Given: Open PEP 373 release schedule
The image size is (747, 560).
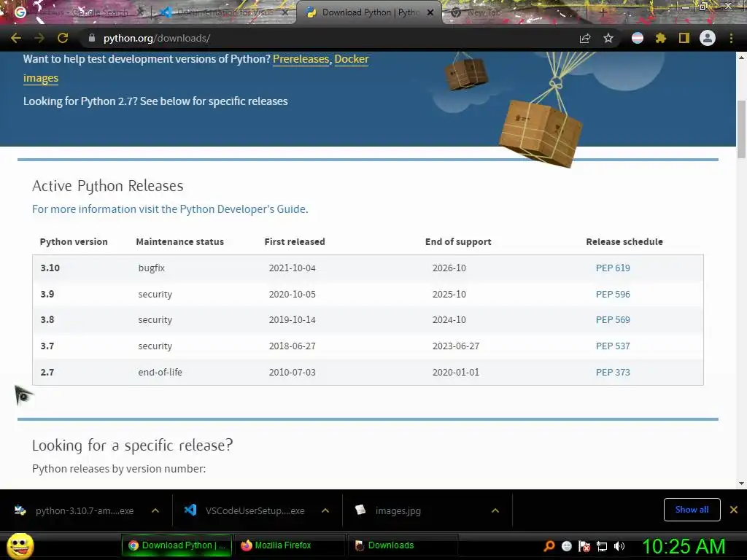Looking at the screenshot, I should 613,373.
